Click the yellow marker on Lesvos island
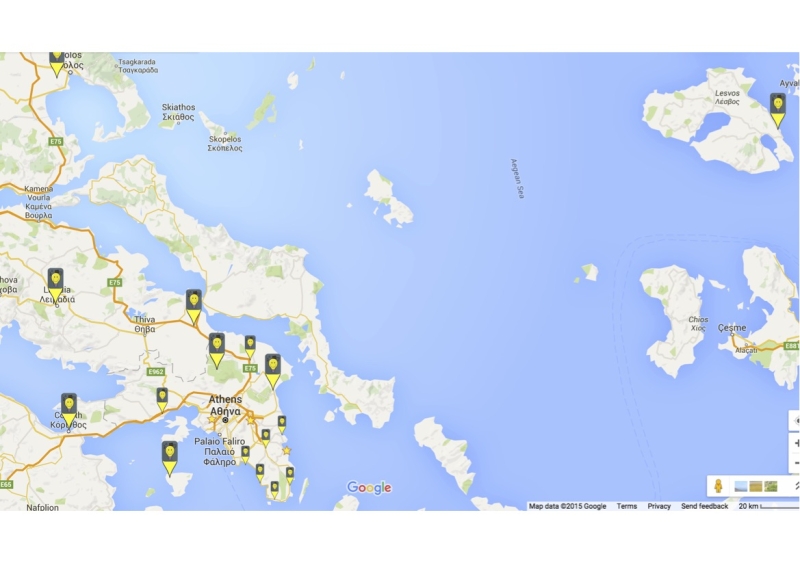 [x=778, y=110]
